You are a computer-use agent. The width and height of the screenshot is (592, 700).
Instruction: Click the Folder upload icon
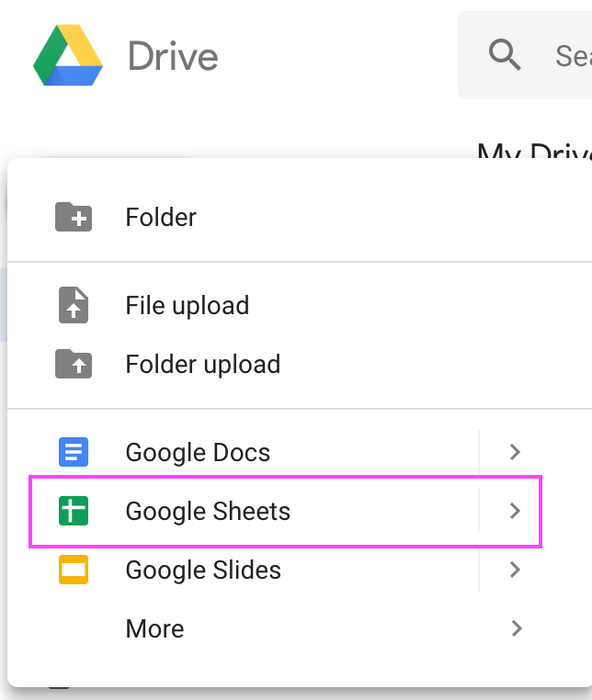point(74,364)
